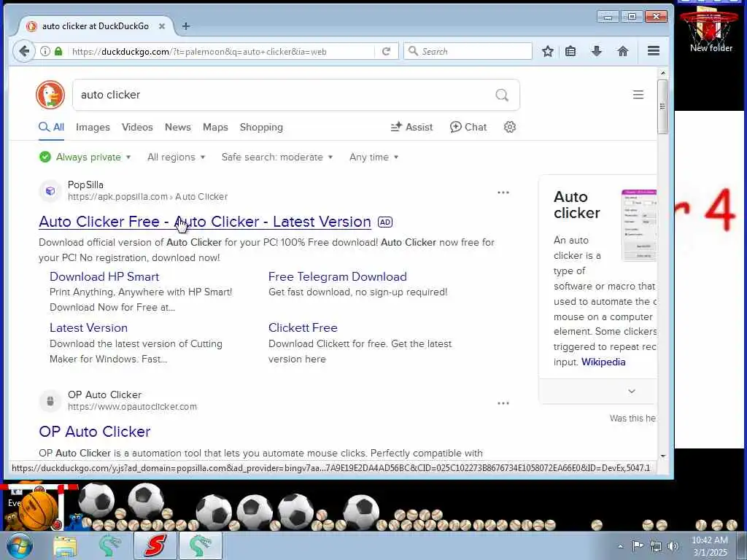Click the Assist button
This screenshot has width=747, height=560.
coord(411,127)
